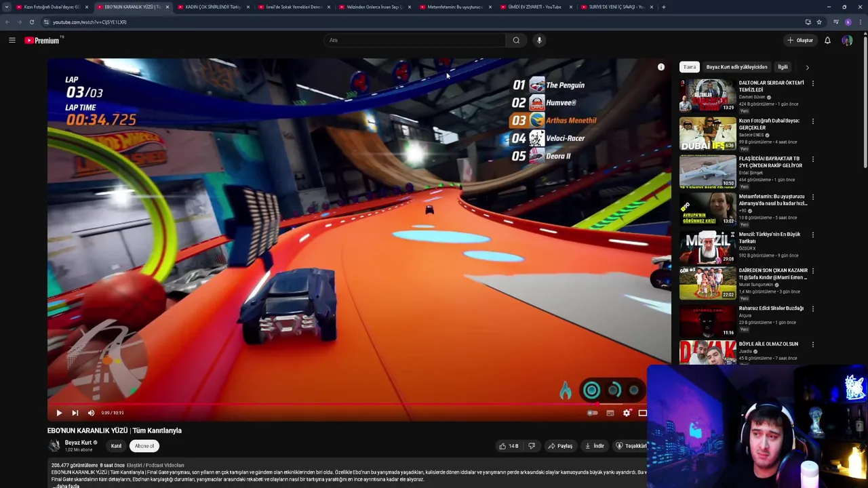Open the Rahatsız Edici Siteler Buzdağı title
The width and height of the screenshot is (868, 488).
click(x=771, y=308)
